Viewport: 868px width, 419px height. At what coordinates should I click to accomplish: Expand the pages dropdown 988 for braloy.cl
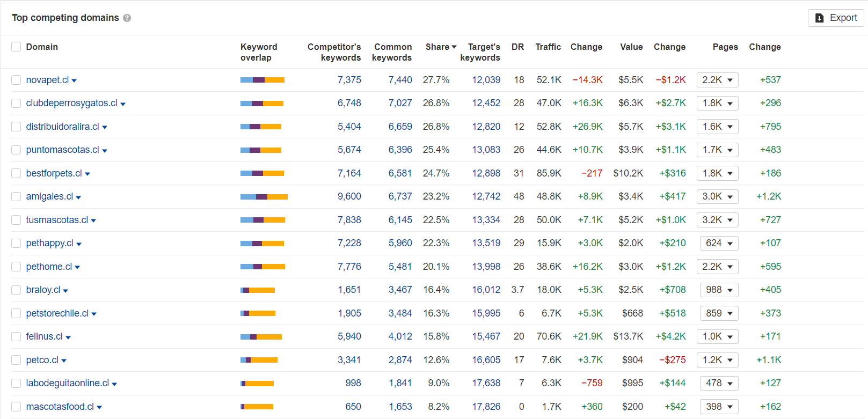[x=719, y=290]
